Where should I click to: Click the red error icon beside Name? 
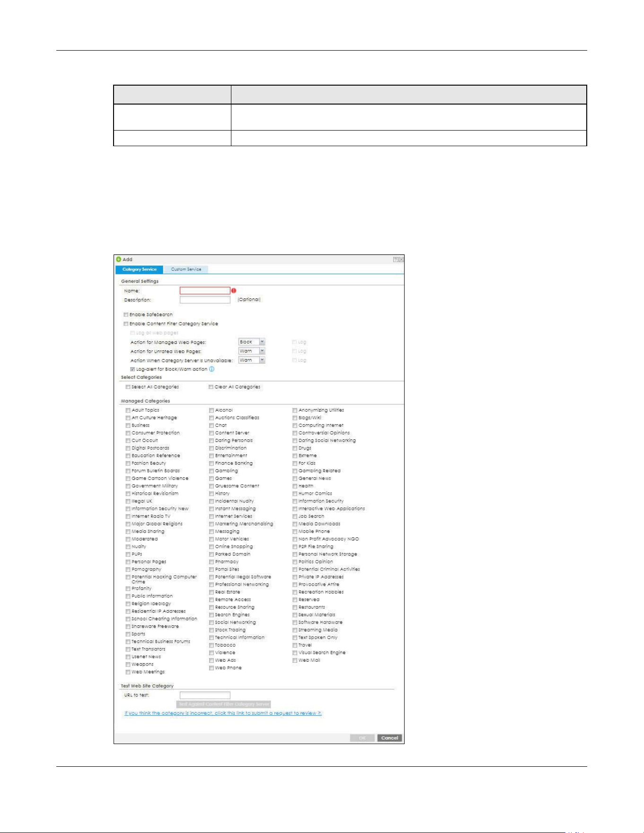pyautogui.click(x=234, y=290)
